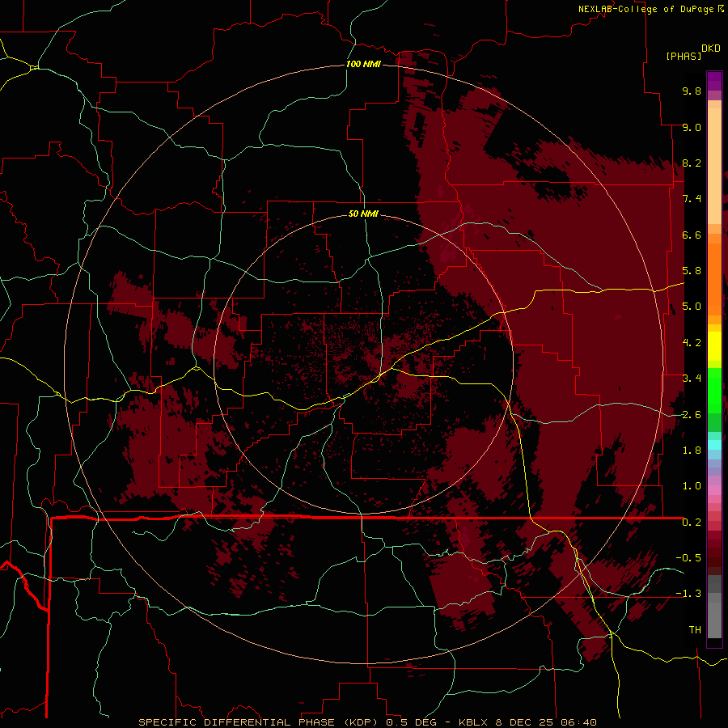Pick the purple segment of the color scale
This screenshot has width=728, height=728.
pos(714,81)
